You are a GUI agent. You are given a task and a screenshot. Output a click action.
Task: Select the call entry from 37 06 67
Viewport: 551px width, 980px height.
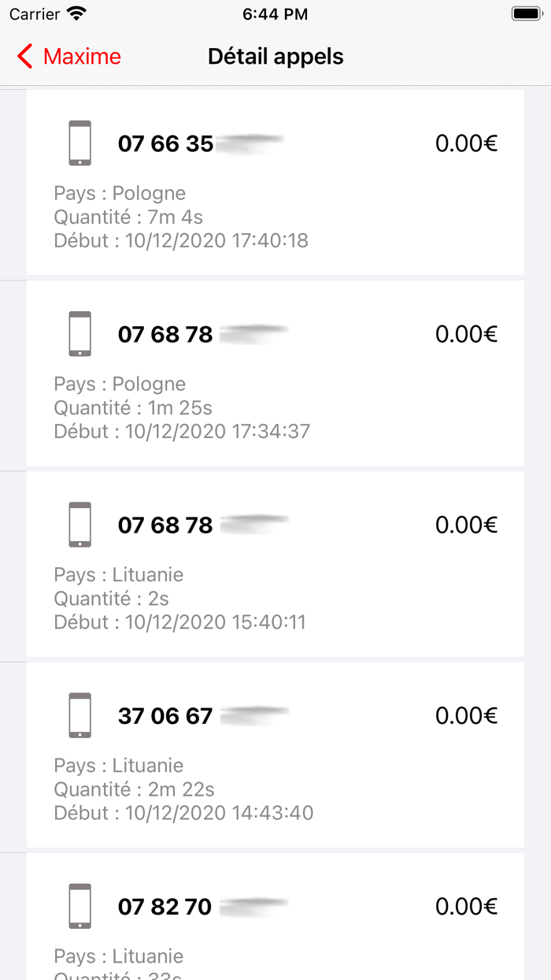pos(275,757)
